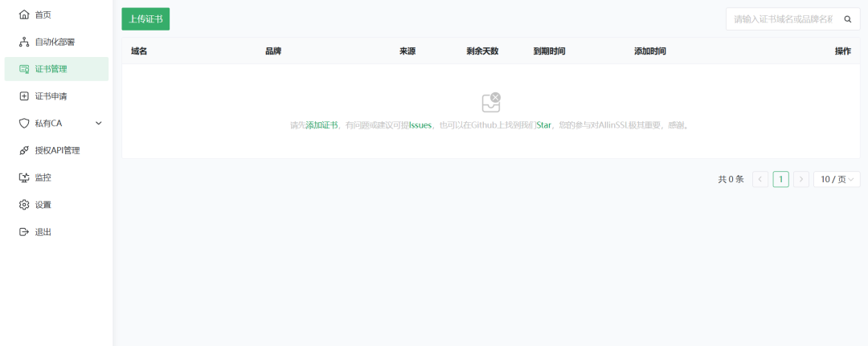Follow the 添加证书 link
Image resolution: width=868 pixels, height=346 pixels.
[321, 125]
